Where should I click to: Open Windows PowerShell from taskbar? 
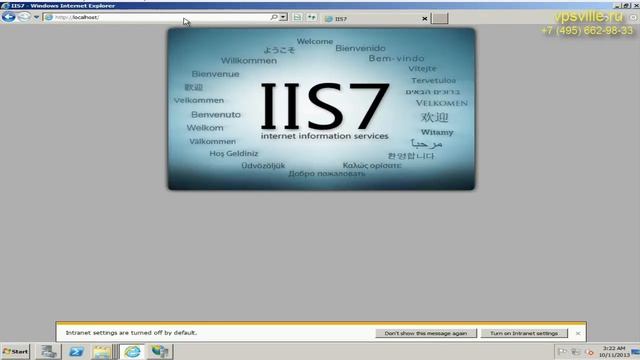coord(76,351)
